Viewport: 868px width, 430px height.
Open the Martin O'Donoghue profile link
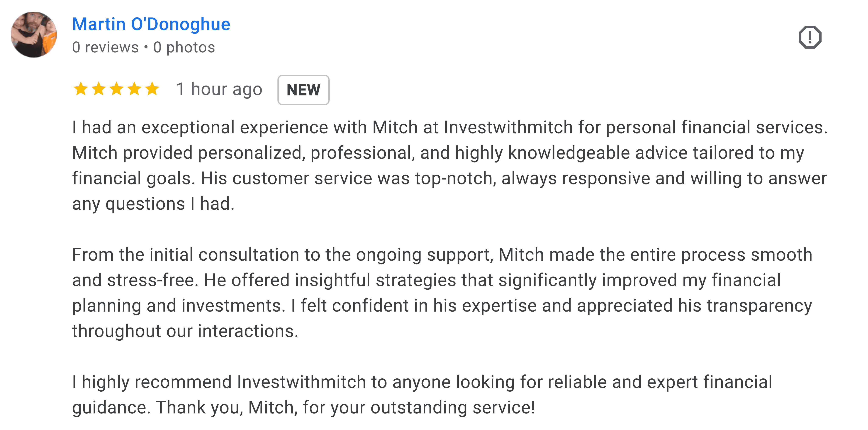point(151,24)
